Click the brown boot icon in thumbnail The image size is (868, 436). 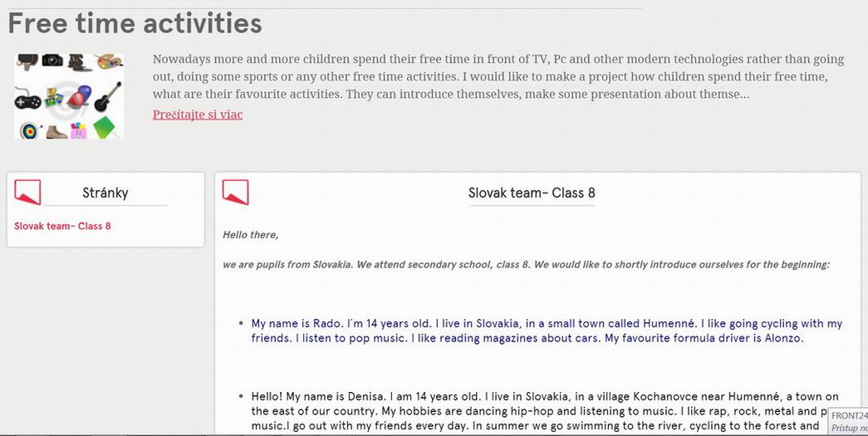(56, 132)
